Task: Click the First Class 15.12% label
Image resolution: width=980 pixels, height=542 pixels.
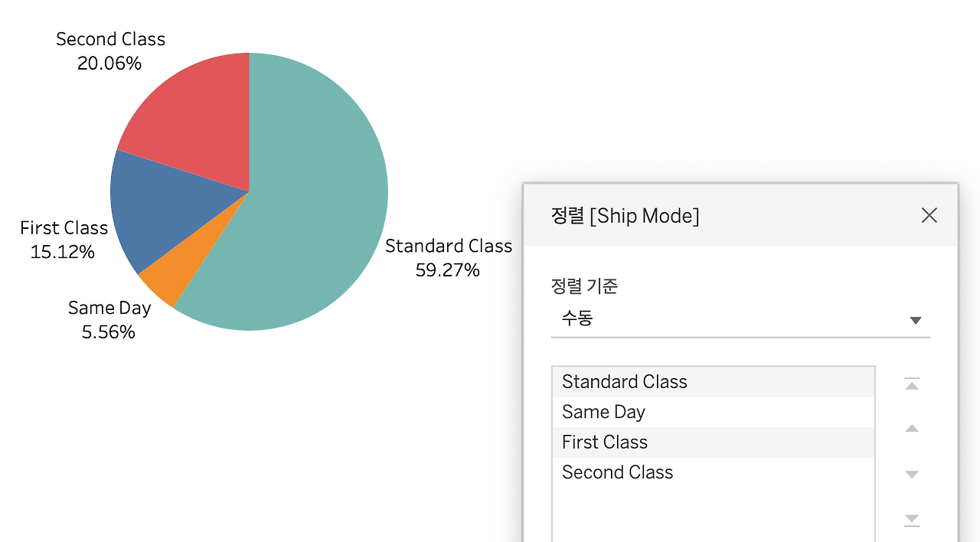Action: pyautogui.click(x=64, y=239)
